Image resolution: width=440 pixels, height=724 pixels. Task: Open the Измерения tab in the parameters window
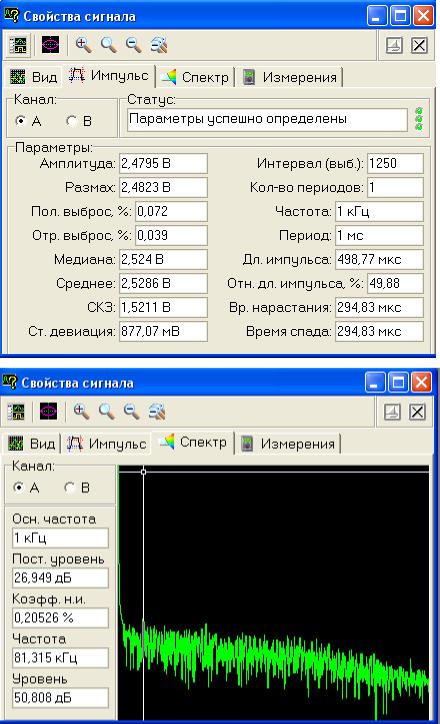coord(290,77)
